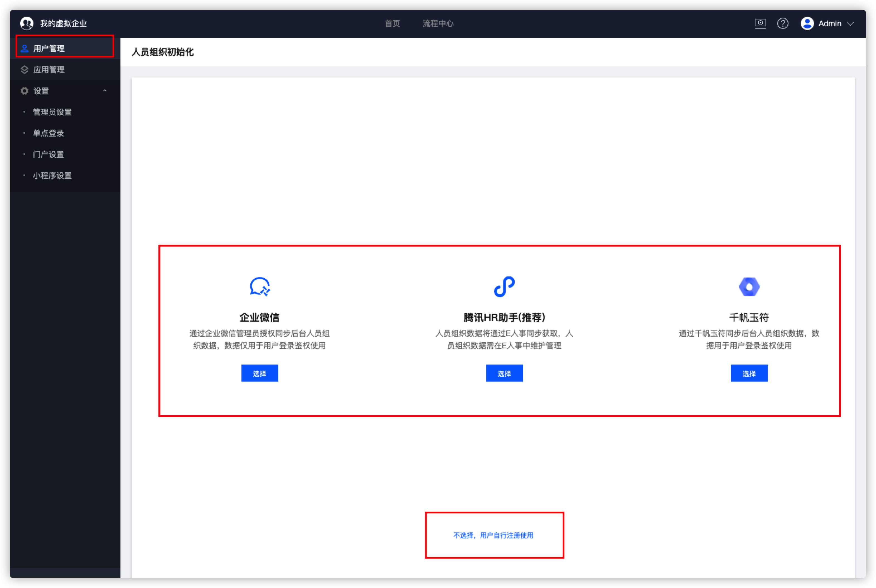Screen dimensions: 876x588
Task: Click 选择 button under 千帆玉符
Action: coord(749,373)
